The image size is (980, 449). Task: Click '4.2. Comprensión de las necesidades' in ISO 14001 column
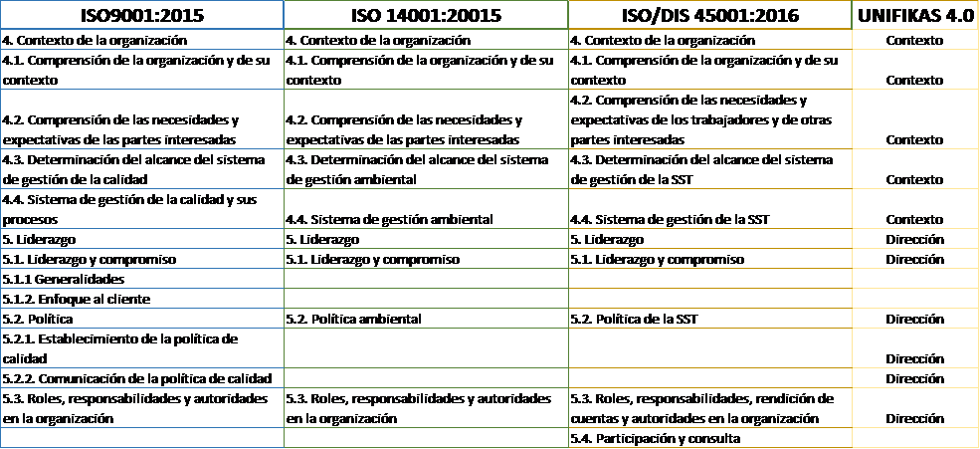click(426, 119)
